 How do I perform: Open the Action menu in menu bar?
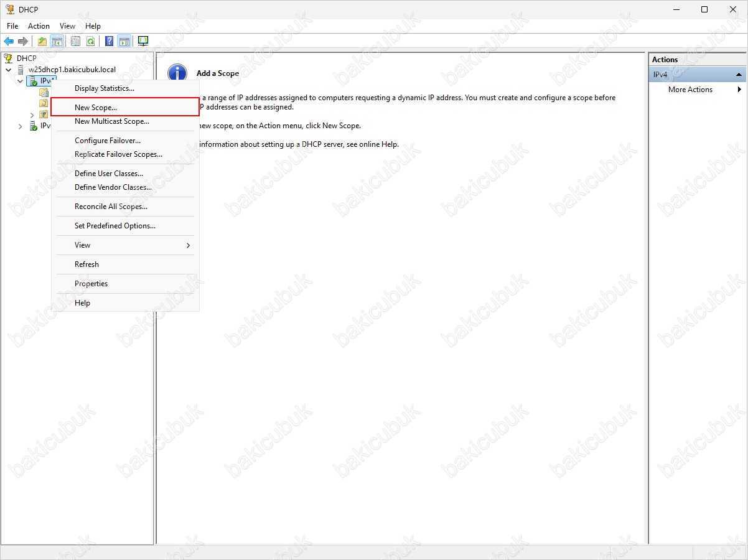tap(39, 26)
